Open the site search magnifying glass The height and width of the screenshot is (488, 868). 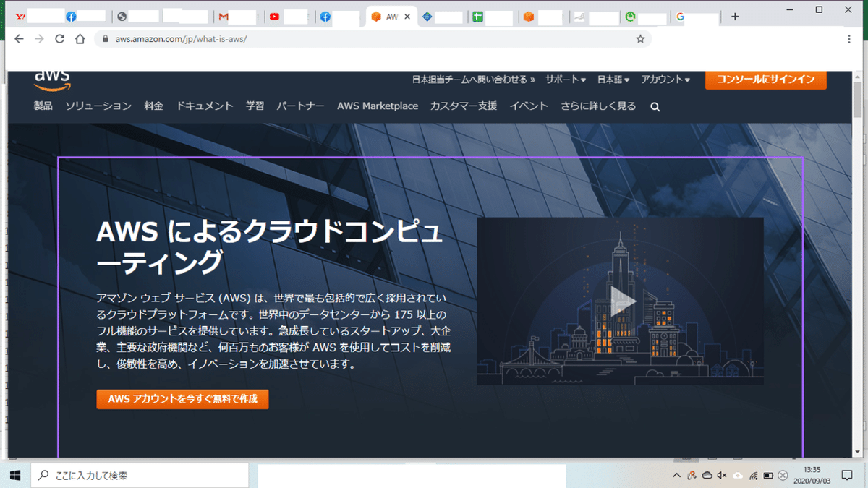(x=655, y=106)
